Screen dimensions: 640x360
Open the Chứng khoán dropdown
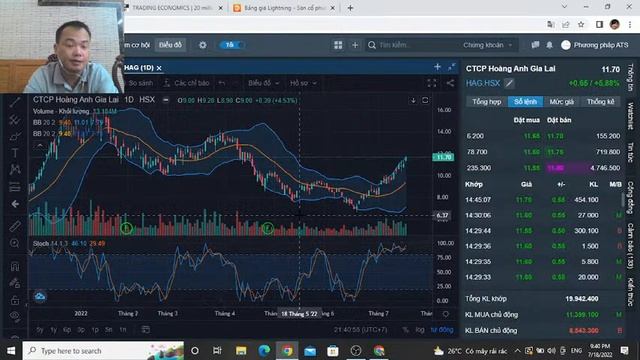[487, 45]
